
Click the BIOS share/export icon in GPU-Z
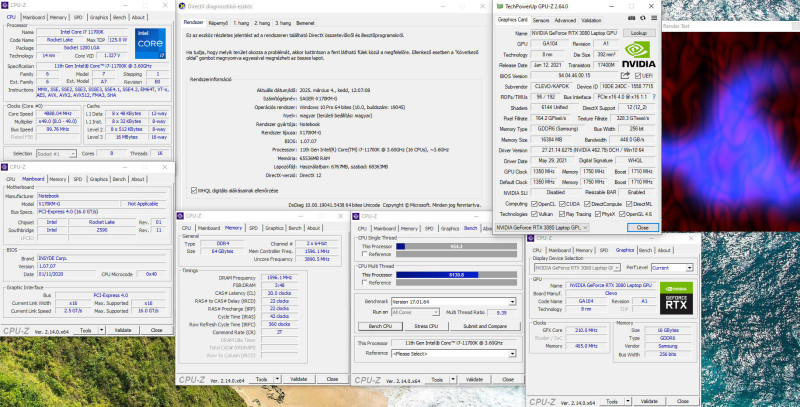point(625,75)
